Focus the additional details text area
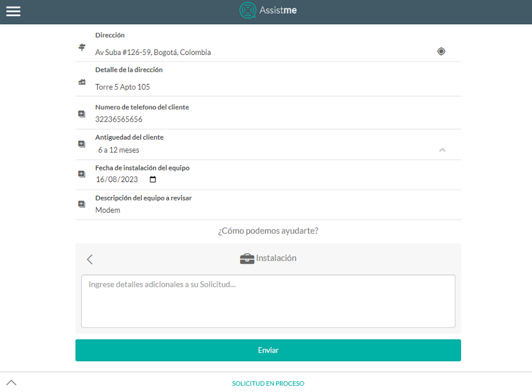Image resolution: width=532 pixels, height=392 pixels. 268,301
